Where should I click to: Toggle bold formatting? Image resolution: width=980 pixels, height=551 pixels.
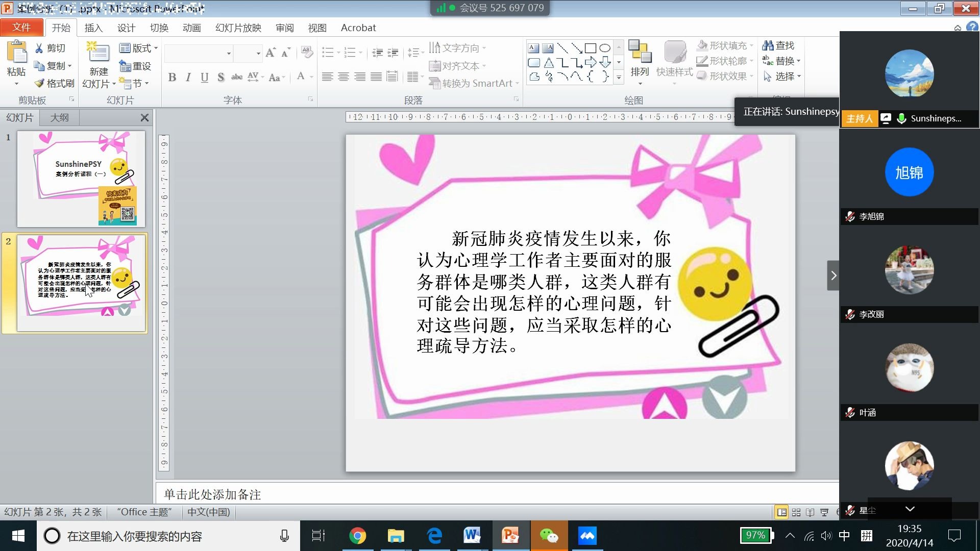point(172,78)
